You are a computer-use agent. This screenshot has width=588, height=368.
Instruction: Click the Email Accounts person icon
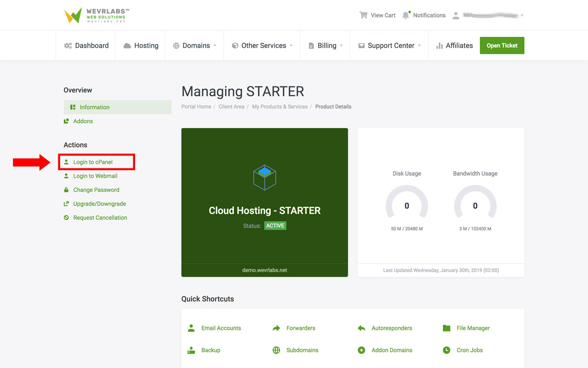(191, 328)
